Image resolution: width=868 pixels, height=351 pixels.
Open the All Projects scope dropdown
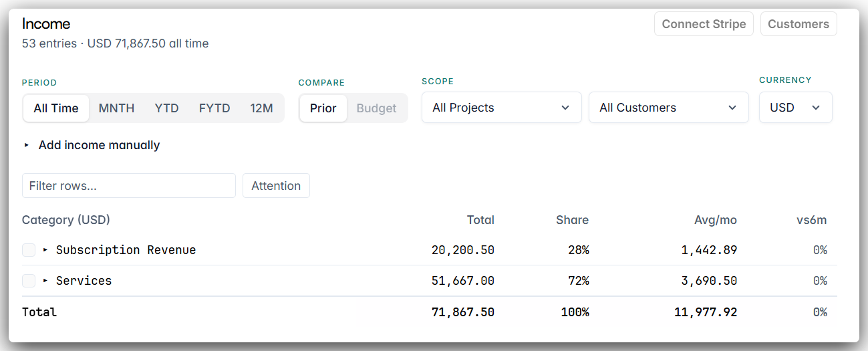click(x=502, y=108)
